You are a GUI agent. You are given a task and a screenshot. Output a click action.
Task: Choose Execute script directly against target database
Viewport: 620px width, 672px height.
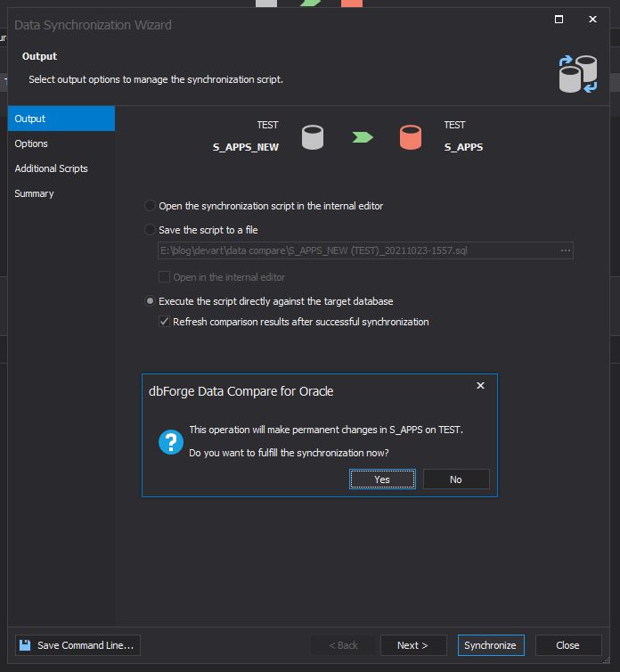pos(151,301)
